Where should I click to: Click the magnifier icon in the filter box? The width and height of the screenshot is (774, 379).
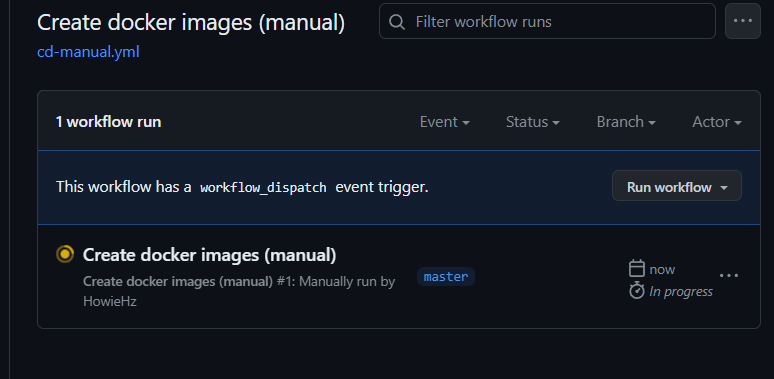[x=397, y=22]
